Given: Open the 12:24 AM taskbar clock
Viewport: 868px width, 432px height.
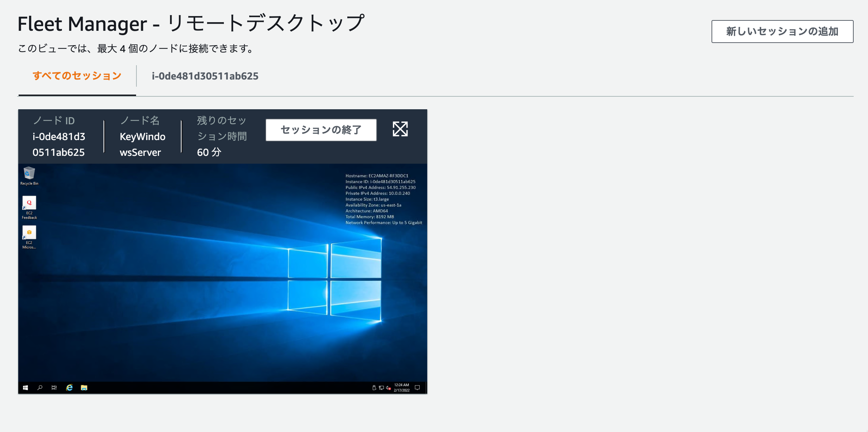Looking at the screenshot, I should (x=401, y=388).
